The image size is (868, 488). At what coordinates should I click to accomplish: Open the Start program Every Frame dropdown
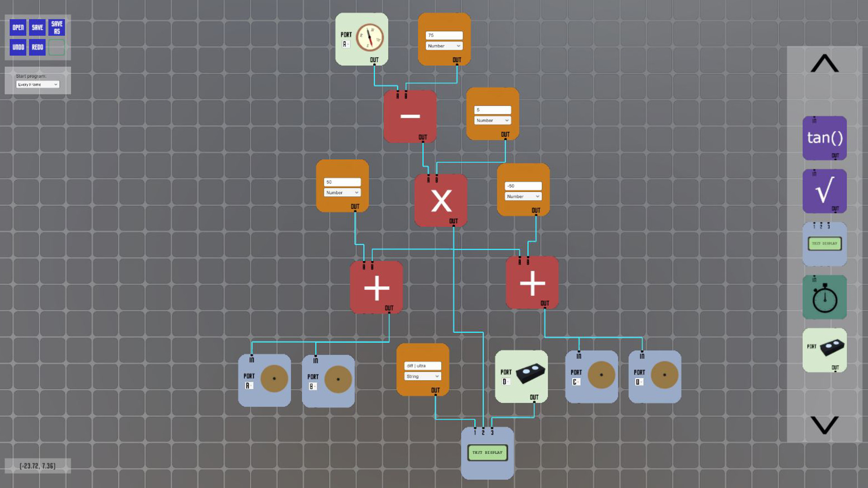38,84
